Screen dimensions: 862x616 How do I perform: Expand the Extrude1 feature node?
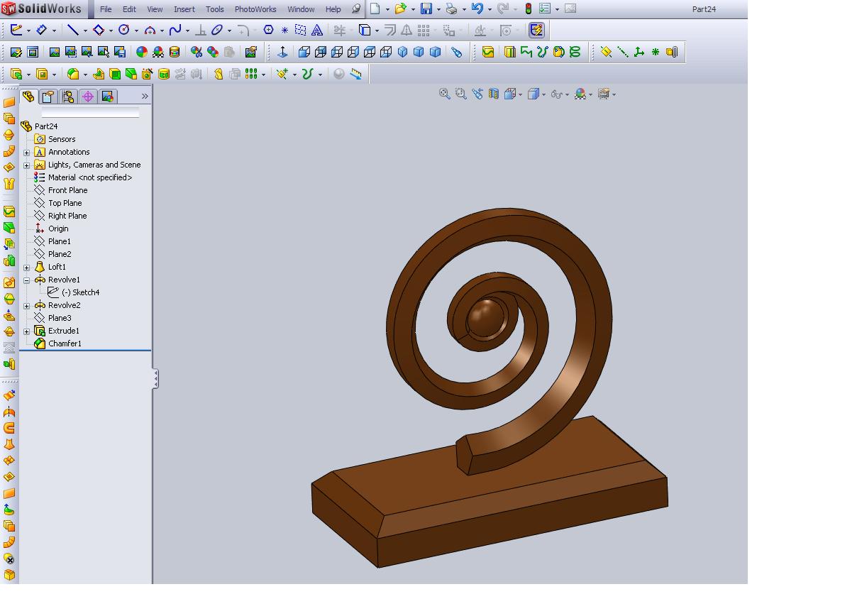tap(27, 331)
